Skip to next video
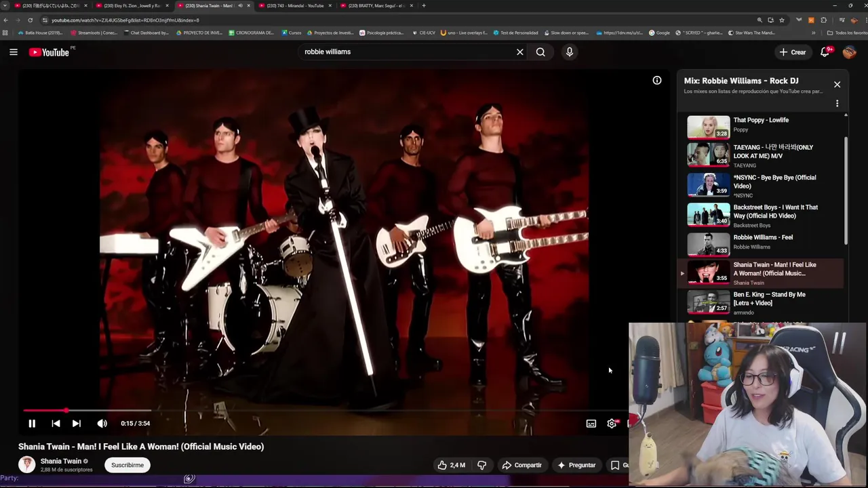Viewport: 868px width, 488px height. [77, 424]
